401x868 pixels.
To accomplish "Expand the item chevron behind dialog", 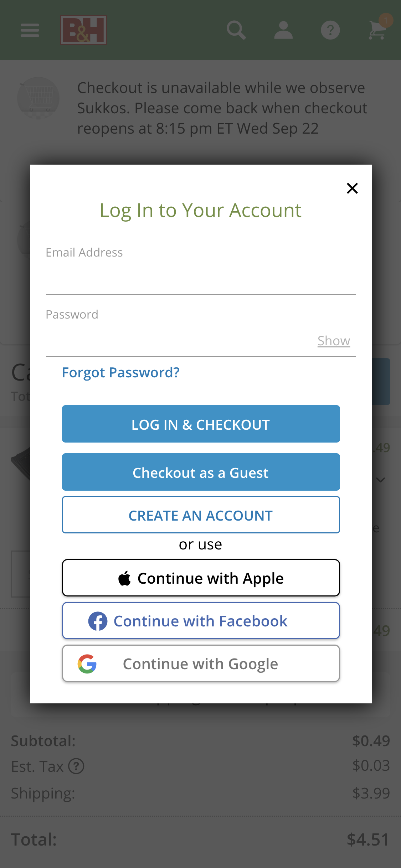I will point(381,480).
